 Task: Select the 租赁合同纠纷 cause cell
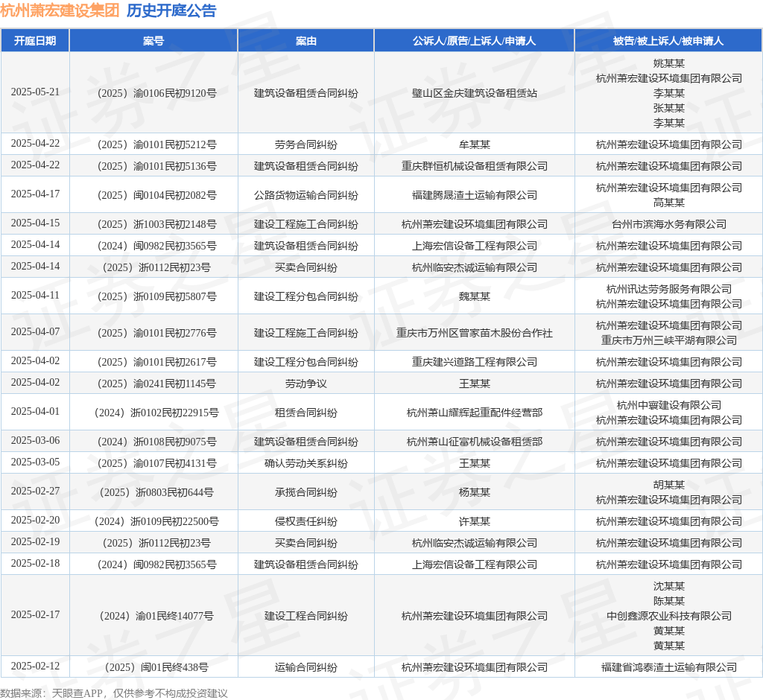(x=305, y=413)
